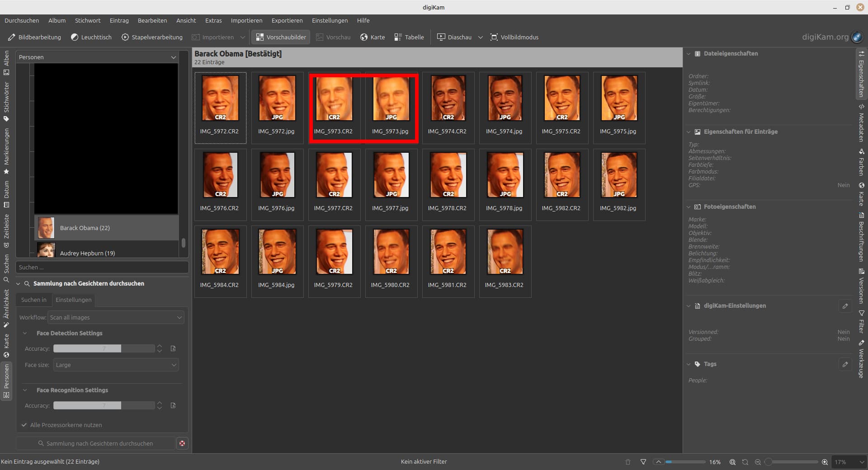Start Sammlung nach Gesichtern durchsuchen scan button

[95, 443]
